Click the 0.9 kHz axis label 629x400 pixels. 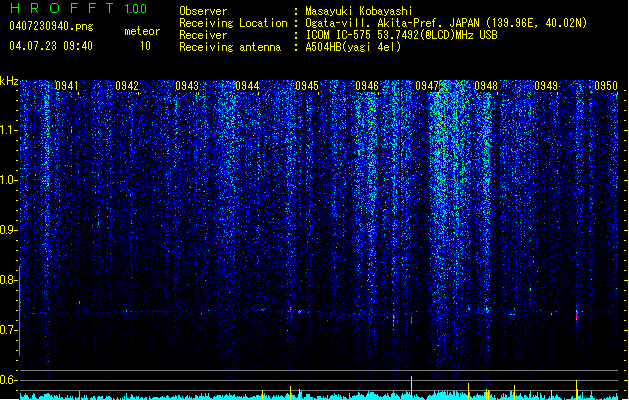(9, 229)
